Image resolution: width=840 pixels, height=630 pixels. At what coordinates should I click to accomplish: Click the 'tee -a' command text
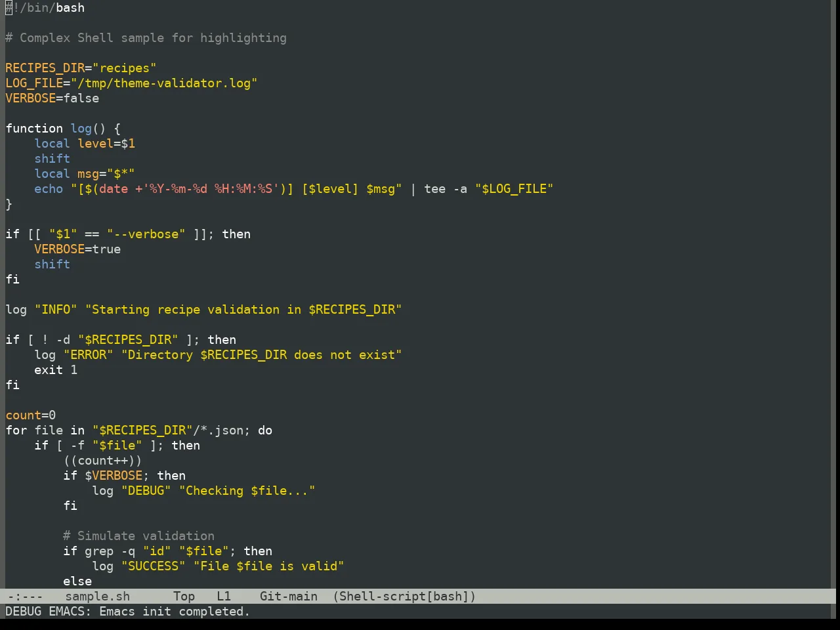(x=446, y=189)
